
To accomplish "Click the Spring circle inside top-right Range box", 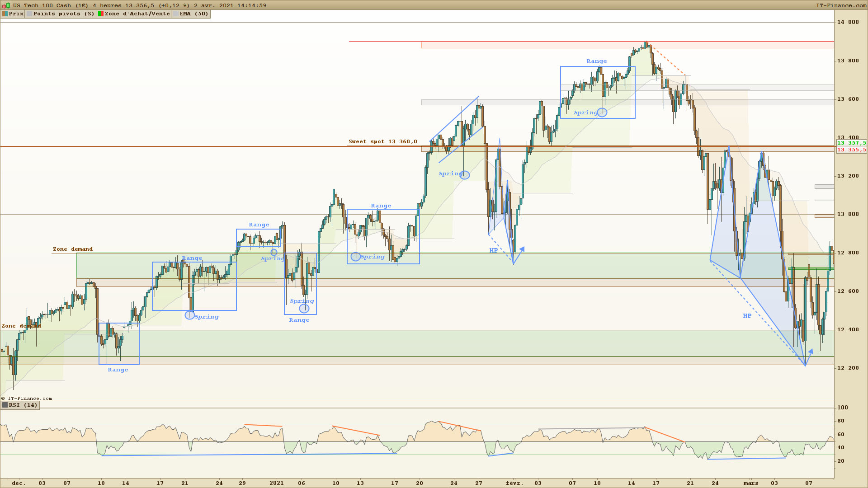I will [602, 113].
